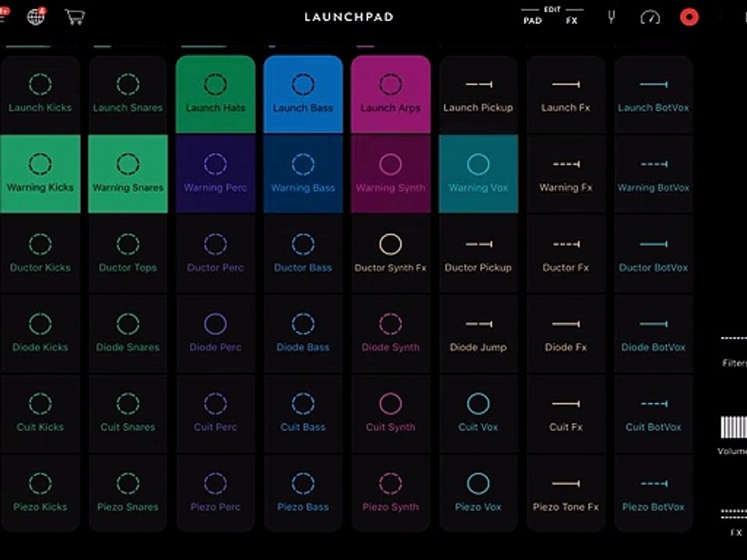Tap the Piezo BotVox pad

tap(653, 493)
